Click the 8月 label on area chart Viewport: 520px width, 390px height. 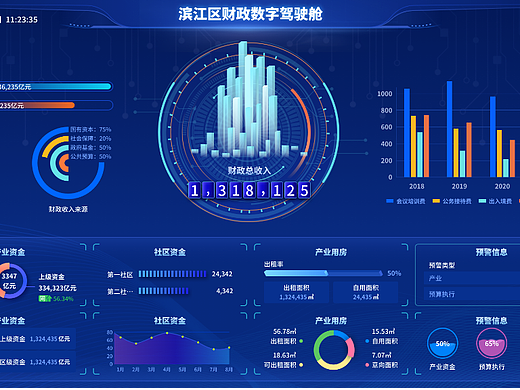point(229,369)
